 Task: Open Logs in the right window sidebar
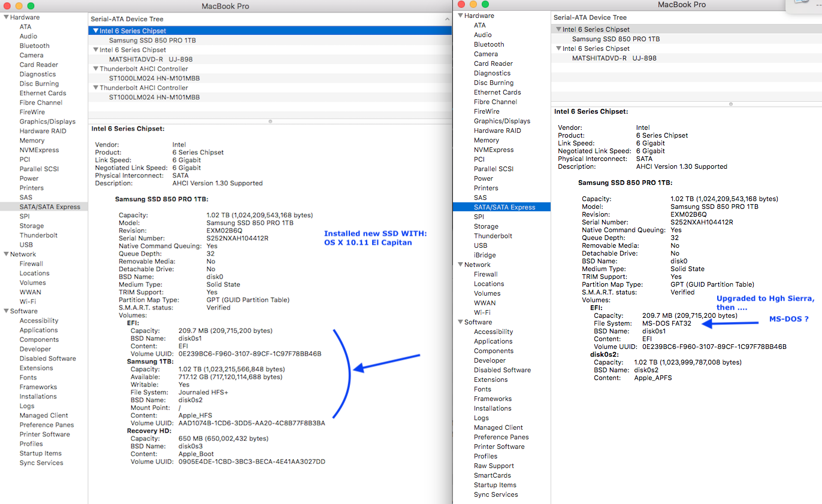coord(481,418)
